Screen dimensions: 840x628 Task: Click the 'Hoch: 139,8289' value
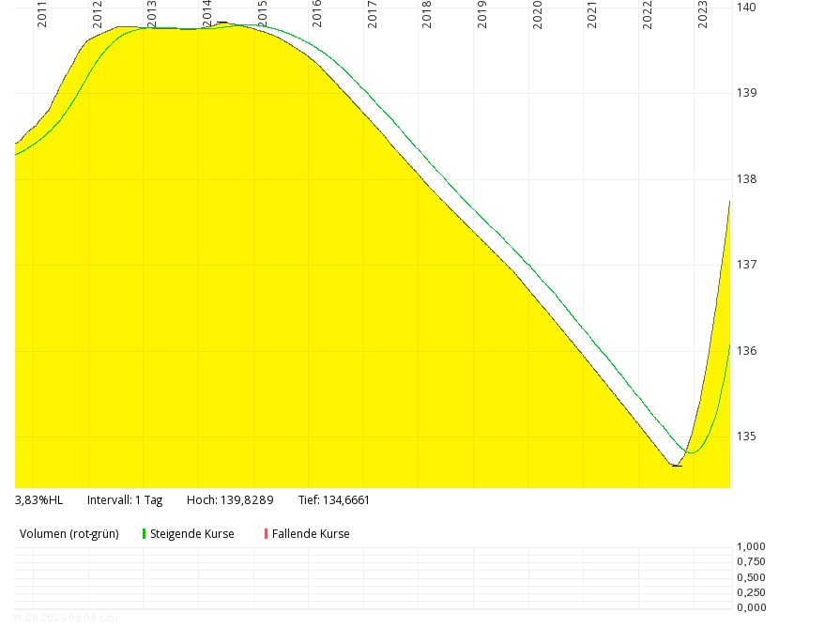pos(230,500)
